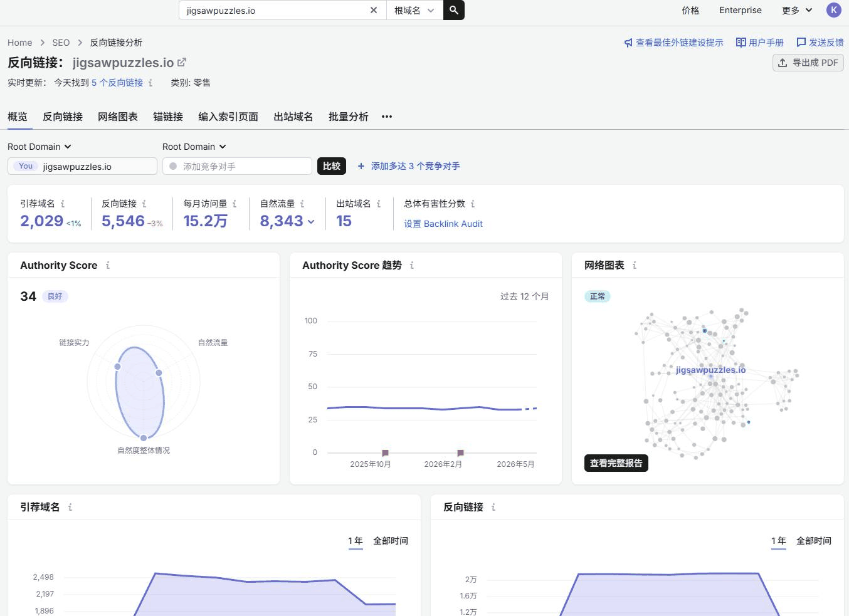Select 全部时间 range in 反向链接 chart
Viewport: 849px width, 616px height.
coord(814,541)
